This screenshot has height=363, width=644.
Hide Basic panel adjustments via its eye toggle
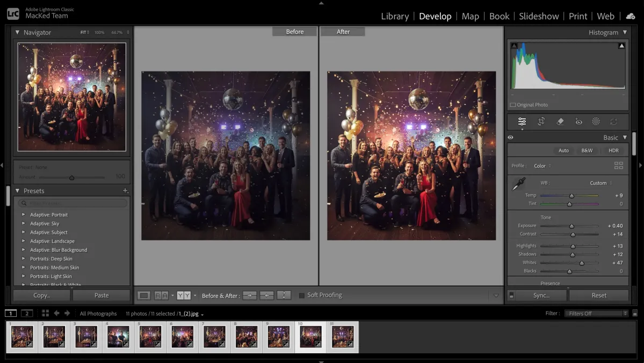511,137
